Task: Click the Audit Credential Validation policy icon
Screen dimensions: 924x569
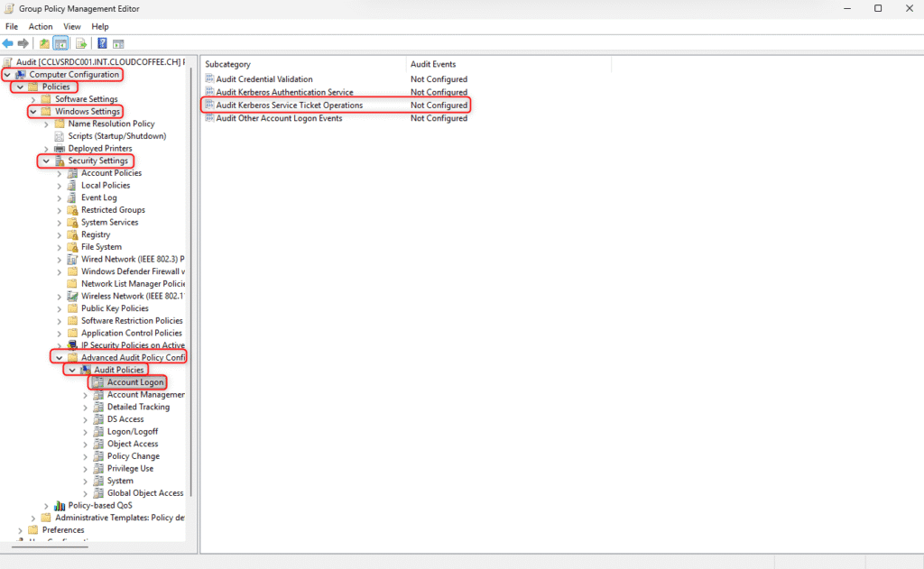Action: click(209, 79)
